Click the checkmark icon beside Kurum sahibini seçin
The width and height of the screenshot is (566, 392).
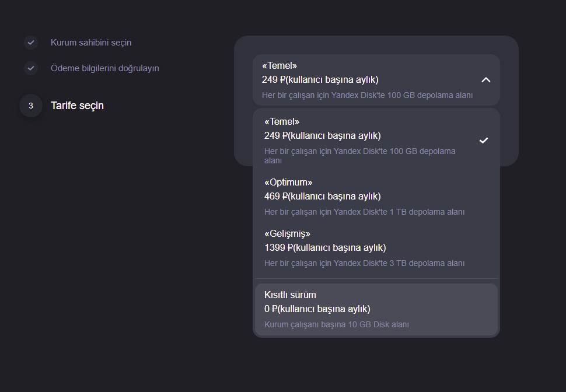pos(31,43)
